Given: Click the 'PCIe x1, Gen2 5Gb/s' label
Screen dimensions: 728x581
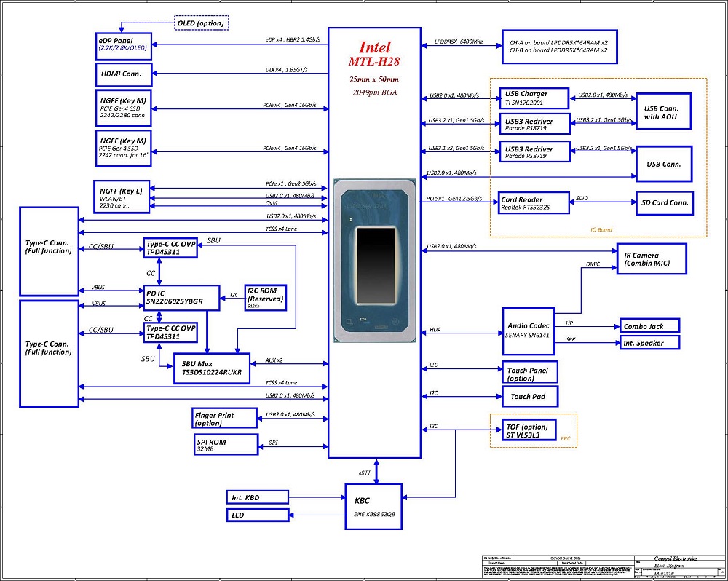Looking at the screenshot, I should tap(291, 183).
